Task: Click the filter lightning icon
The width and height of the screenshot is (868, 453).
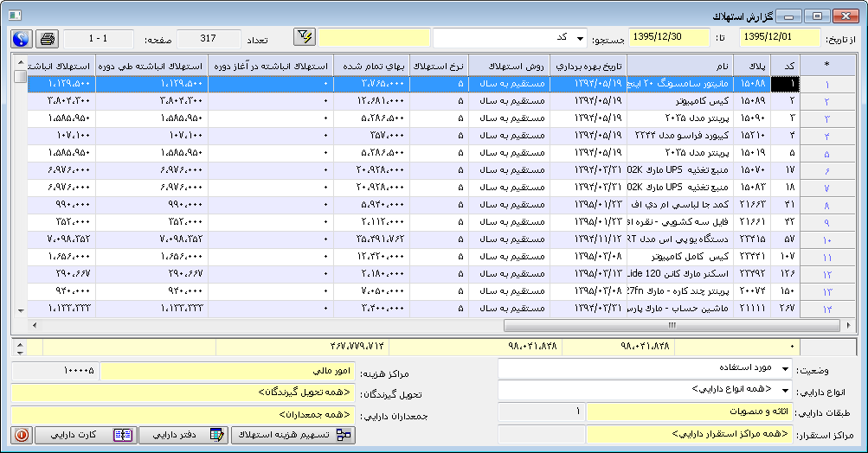Action: coord(305,38)
